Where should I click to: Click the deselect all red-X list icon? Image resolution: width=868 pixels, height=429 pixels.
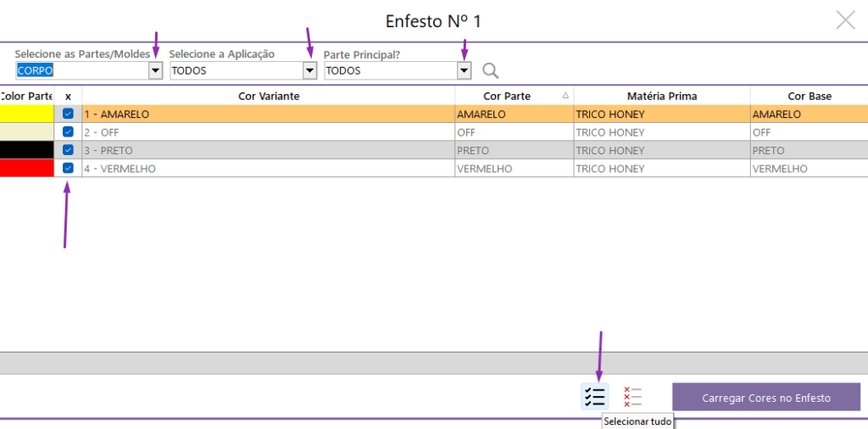(x=632, y=396)
